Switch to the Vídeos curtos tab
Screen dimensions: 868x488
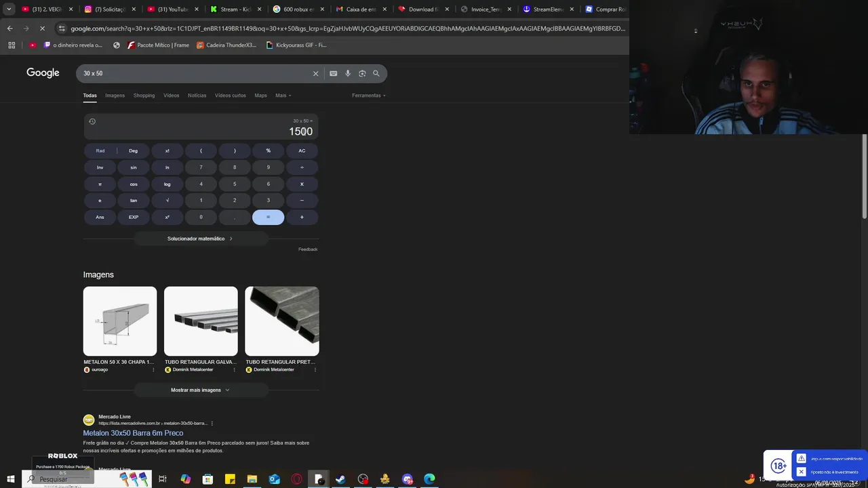point(231,96)
